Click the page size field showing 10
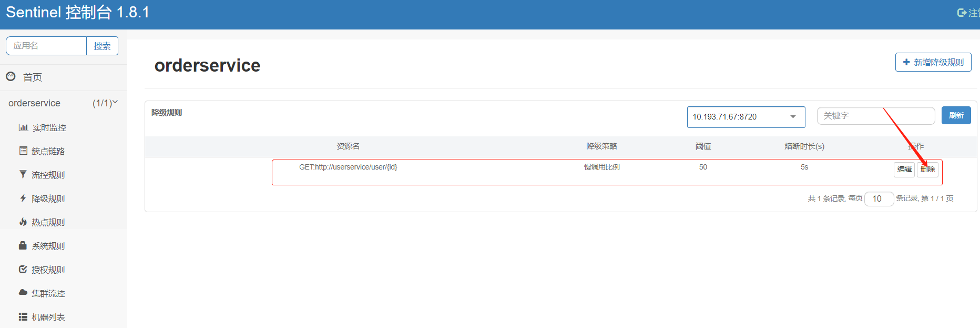 click(879, 198)
